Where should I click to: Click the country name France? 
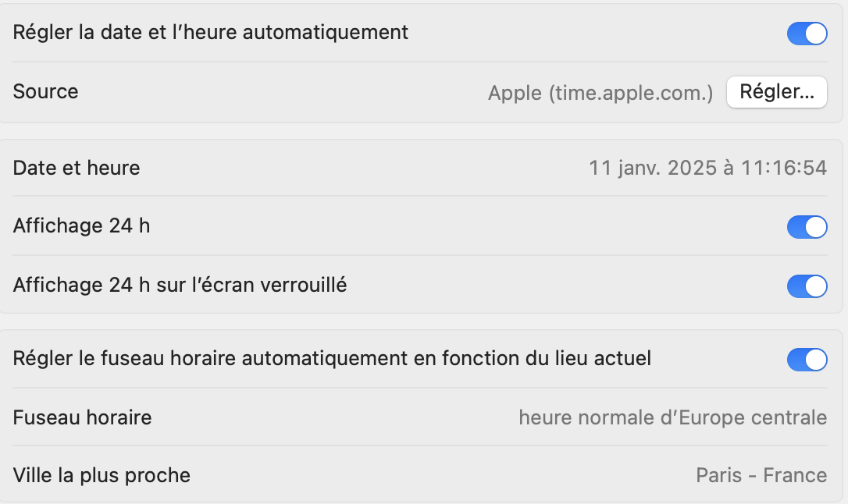tap(795, 476)
